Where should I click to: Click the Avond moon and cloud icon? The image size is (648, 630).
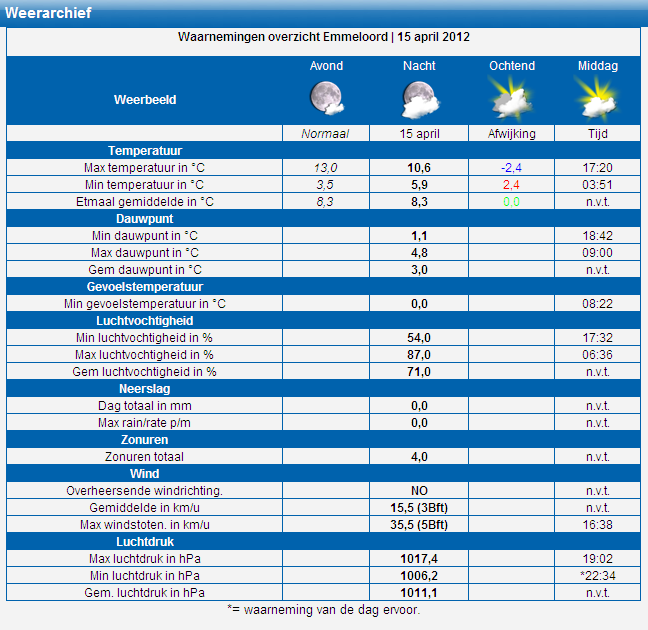(x=326, y=99)
